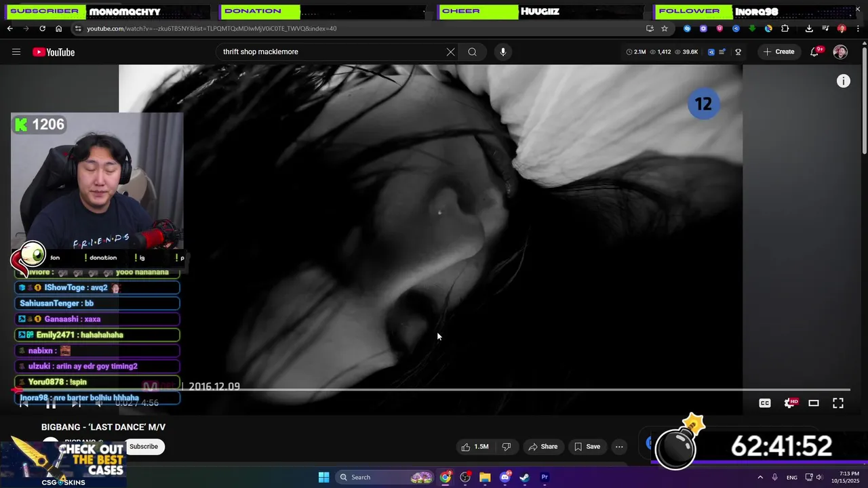Open YouTube notifications bell
Image resolution: width=868 pixels, height=488 pixels.
click(815, 52)
